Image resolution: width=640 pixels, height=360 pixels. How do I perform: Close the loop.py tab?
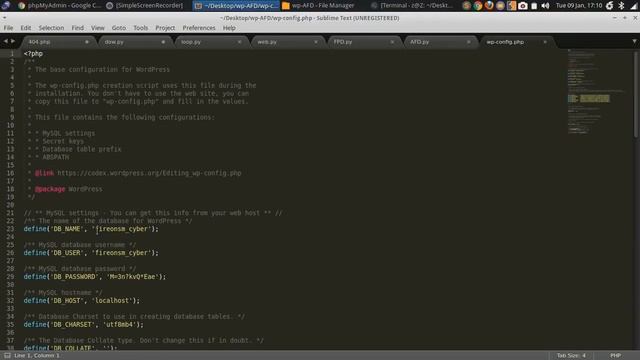240,42
